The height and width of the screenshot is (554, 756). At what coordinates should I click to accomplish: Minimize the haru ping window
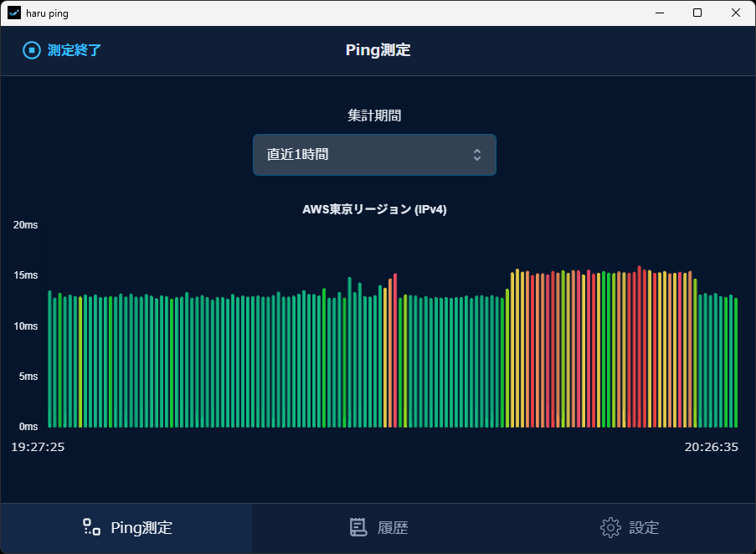tap(660, 13)
